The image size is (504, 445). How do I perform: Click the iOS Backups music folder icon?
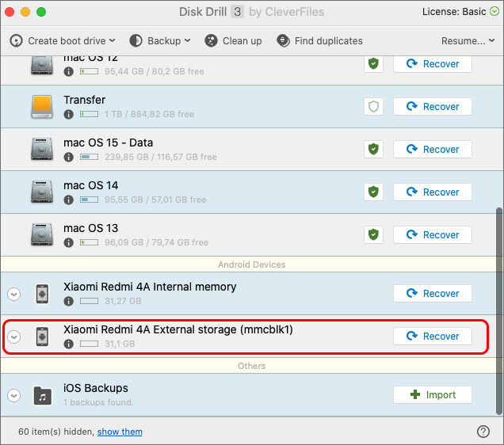(x=43, y=396)
